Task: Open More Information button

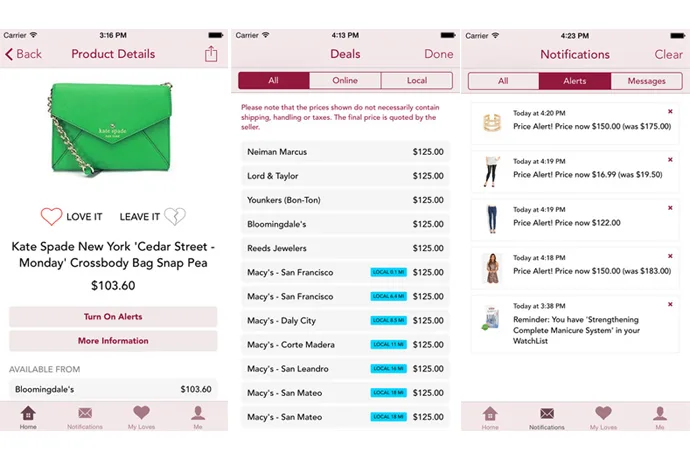Action: click(x=113, y=341)
